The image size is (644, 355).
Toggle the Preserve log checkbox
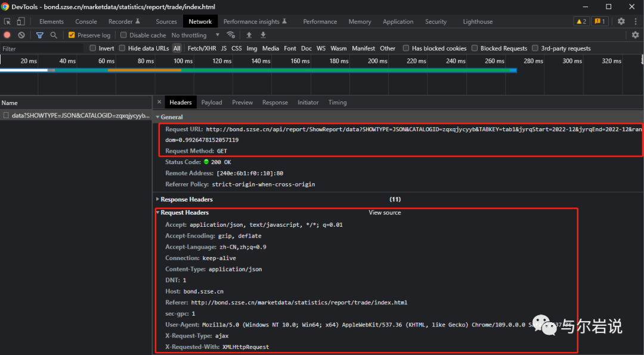click(x=72, y=35)
